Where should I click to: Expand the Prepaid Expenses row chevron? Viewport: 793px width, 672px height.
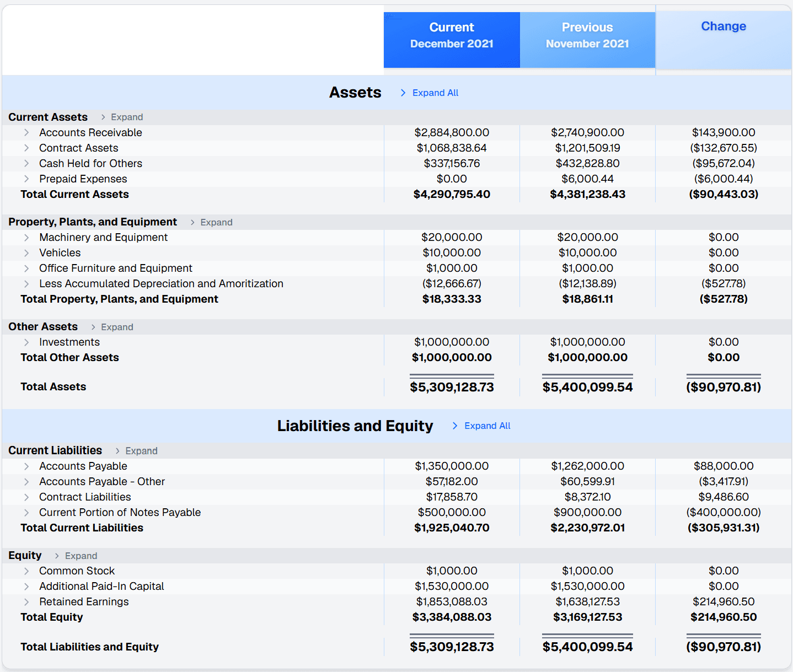coord(26,179)
